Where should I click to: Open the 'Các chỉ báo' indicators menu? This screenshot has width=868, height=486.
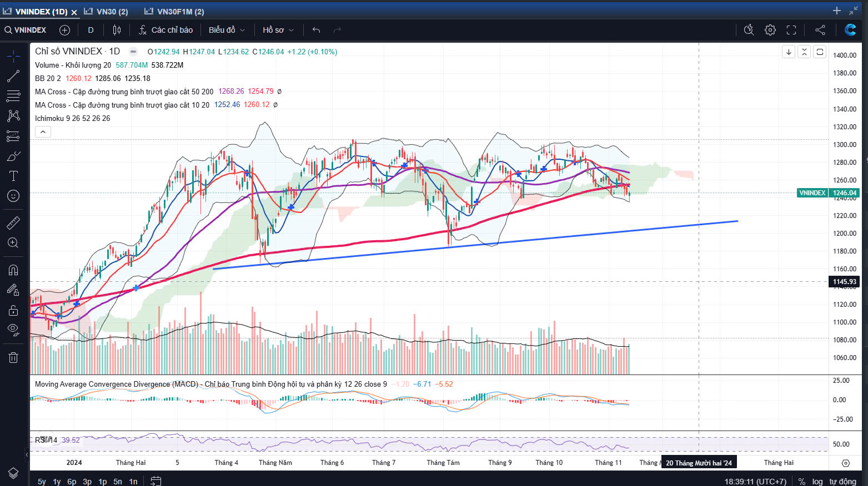point(165,30)
